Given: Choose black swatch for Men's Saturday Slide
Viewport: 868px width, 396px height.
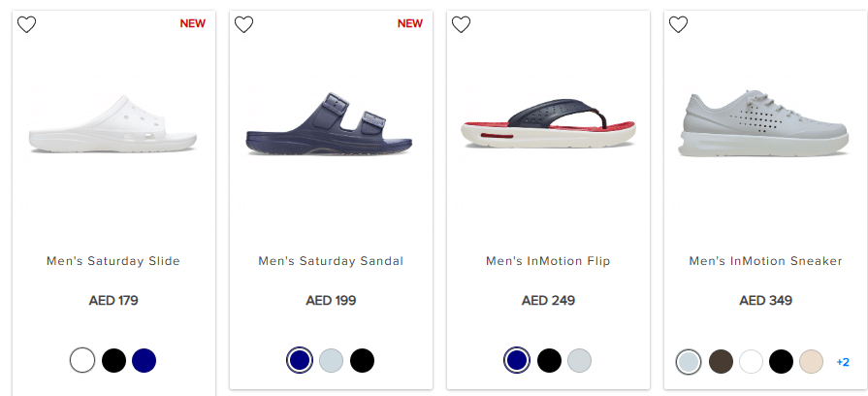Looking at the screenshot, I should point(113,360).
